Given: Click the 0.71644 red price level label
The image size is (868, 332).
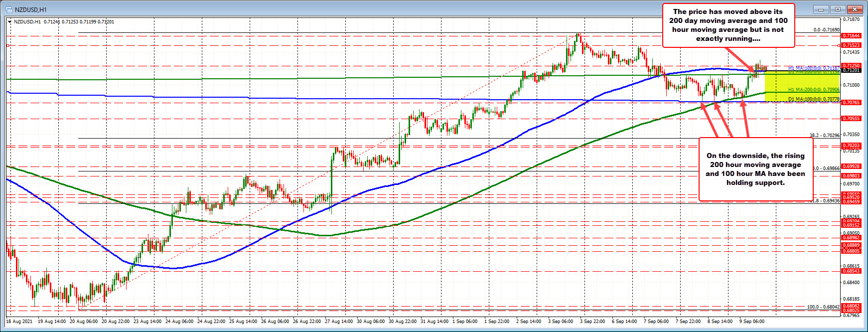Looking at the screenshot, I should 851,36.
